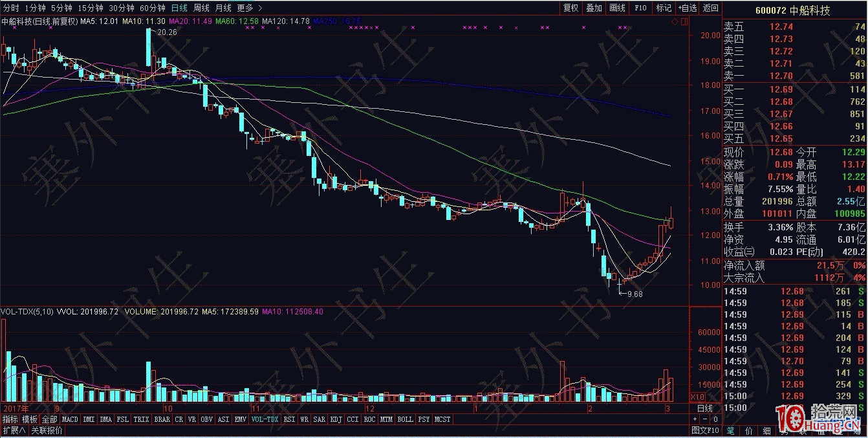Zoom in with the + button
868x438 pixels.
(696, 419)
